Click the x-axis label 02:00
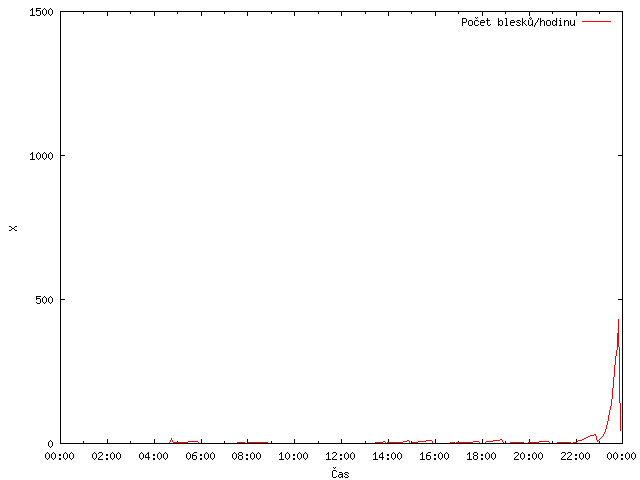Viewport: 640px width, 480px height. coord(106,456)
